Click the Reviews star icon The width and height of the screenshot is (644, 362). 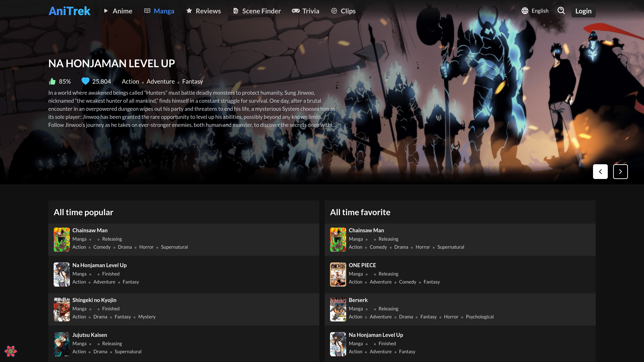point(189,11)
